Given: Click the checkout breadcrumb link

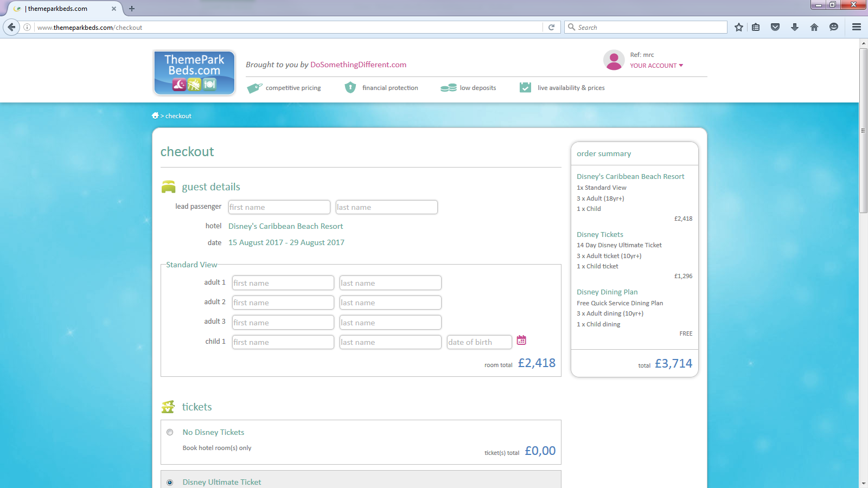Looking at the screenshot, I should (178, 116).
